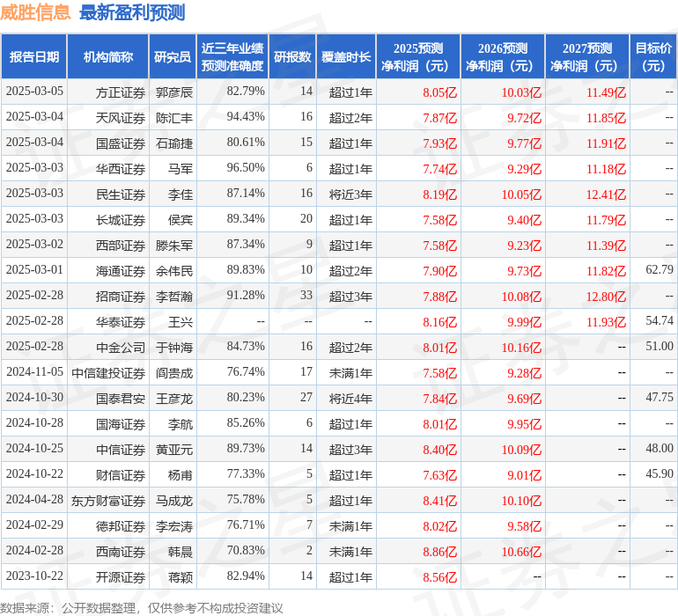Click 方正证券 institution name
Screen dimensions: 678x616
pyautogui.click(x=121, y=92)
